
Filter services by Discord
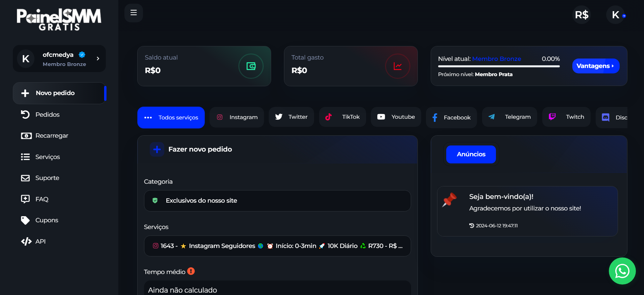pyautogui.click(x=612, y=117)
